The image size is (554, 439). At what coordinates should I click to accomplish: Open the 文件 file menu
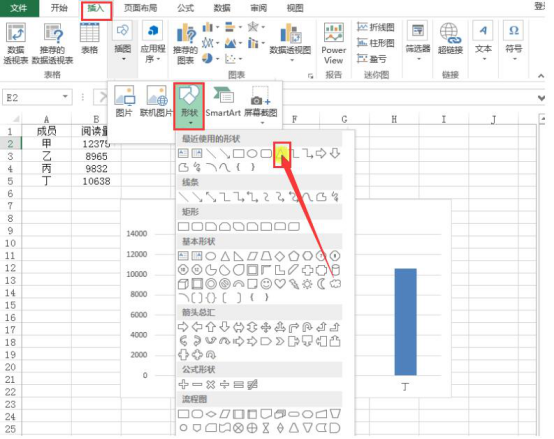[x=19, y=8]
